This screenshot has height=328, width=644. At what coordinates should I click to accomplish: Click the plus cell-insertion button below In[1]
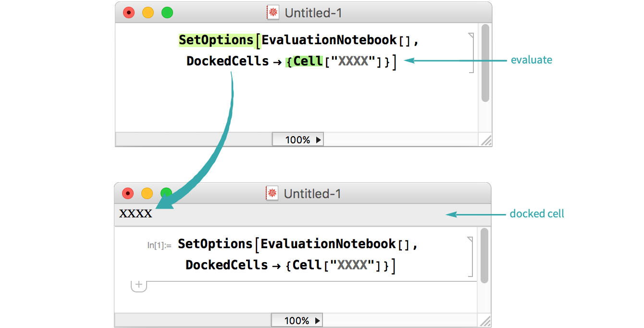pos(139,285)
